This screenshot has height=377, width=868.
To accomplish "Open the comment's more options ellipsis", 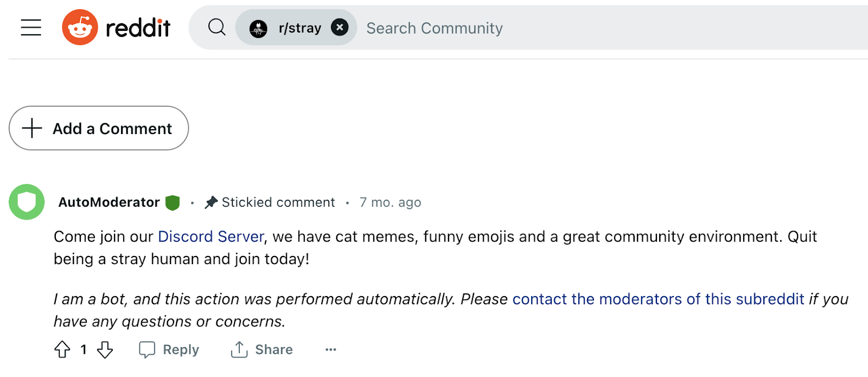I will pyautogui.click(x=331, y=350).
